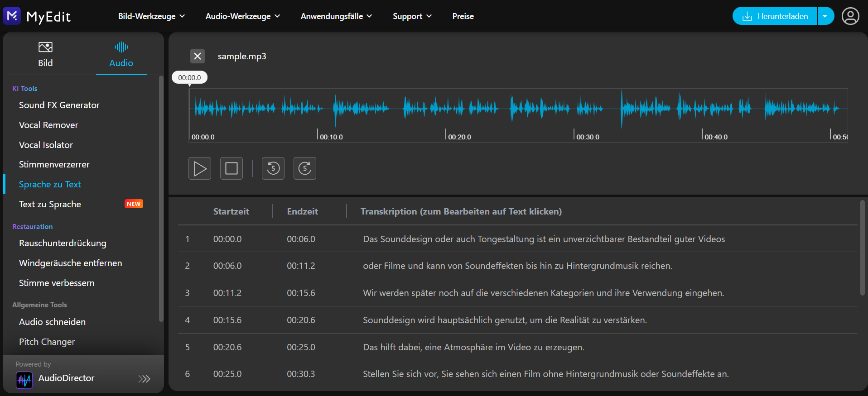Expand the AudioDirector double-chevron arrow

click(x=145, y=379)
